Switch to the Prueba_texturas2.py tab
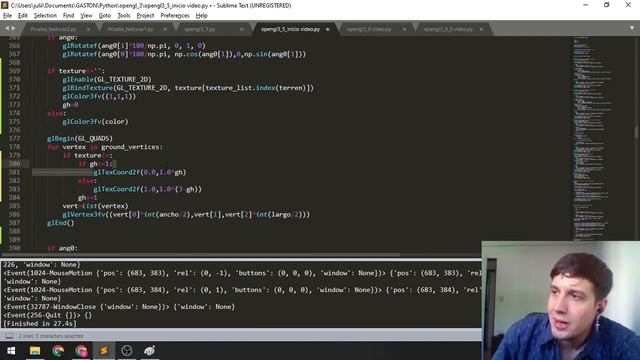The height and width of the screenshot is (360, 640). pos(53,29)
